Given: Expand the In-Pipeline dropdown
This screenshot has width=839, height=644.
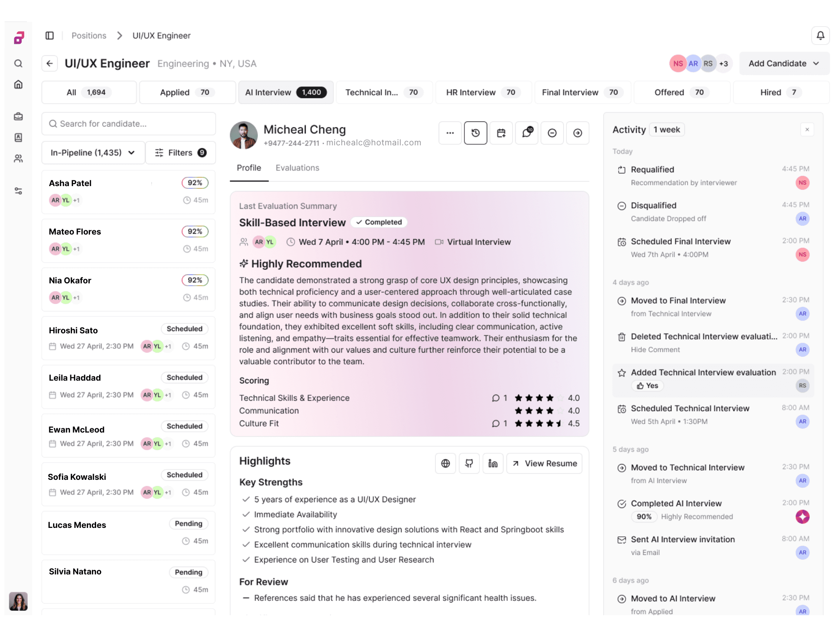Looking at the screenshot, I should [x=93, y=153].
